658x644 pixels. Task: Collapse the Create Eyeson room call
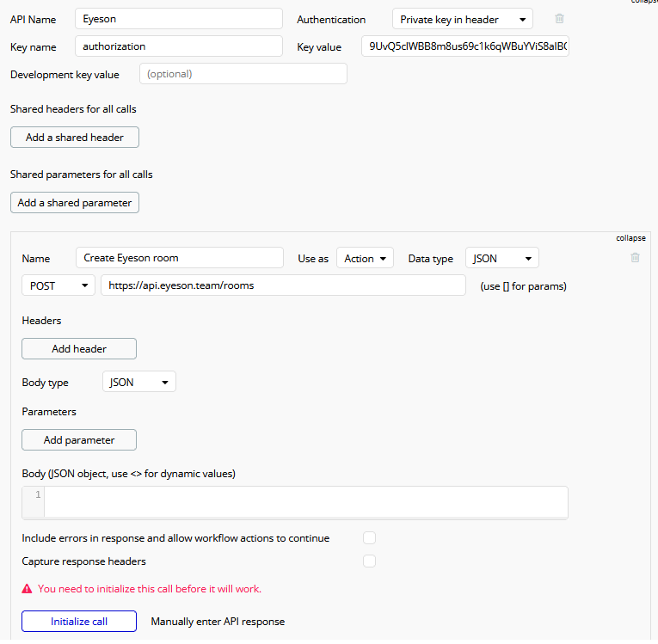click(630, 238)
